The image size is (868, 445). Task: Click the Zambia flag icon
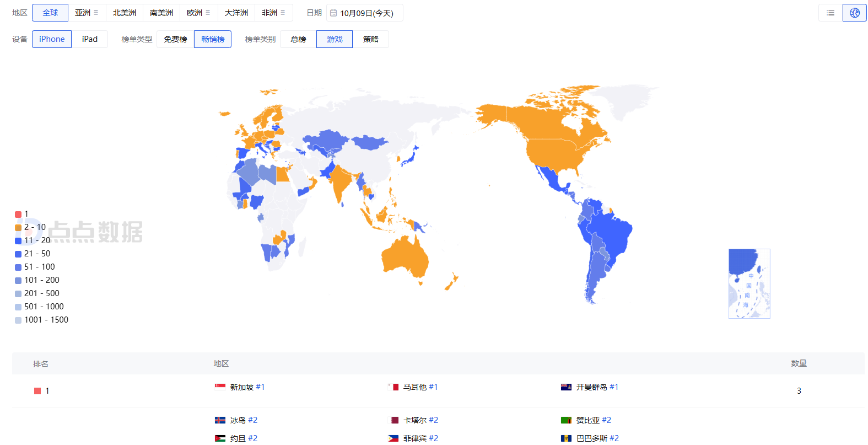[566, 420]
